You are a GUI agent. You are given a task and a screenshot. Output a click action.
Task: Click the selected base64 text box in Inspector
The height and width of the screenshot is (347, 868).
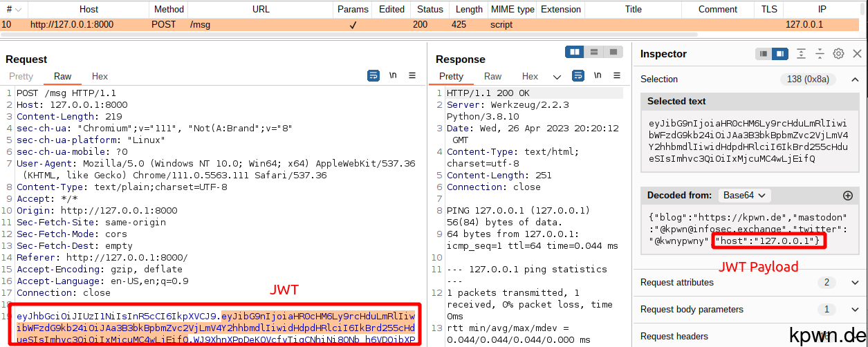(750, 141)
